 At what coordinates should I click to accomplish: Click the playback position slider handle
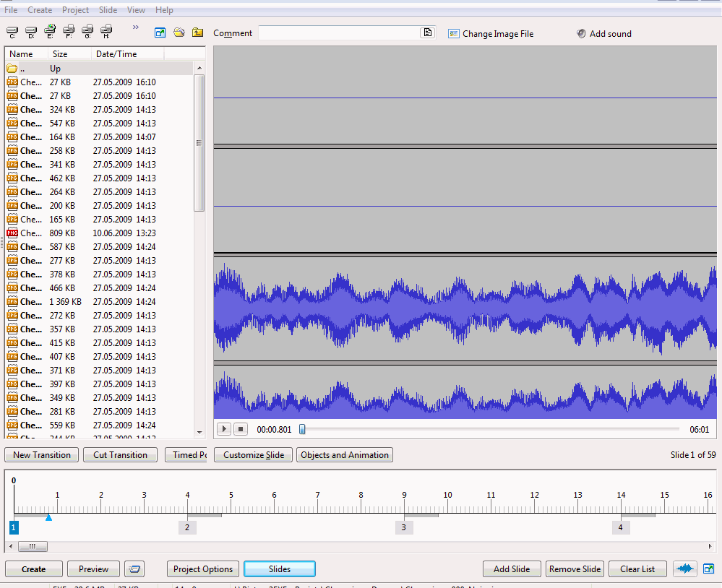click(x=302, y=429)
